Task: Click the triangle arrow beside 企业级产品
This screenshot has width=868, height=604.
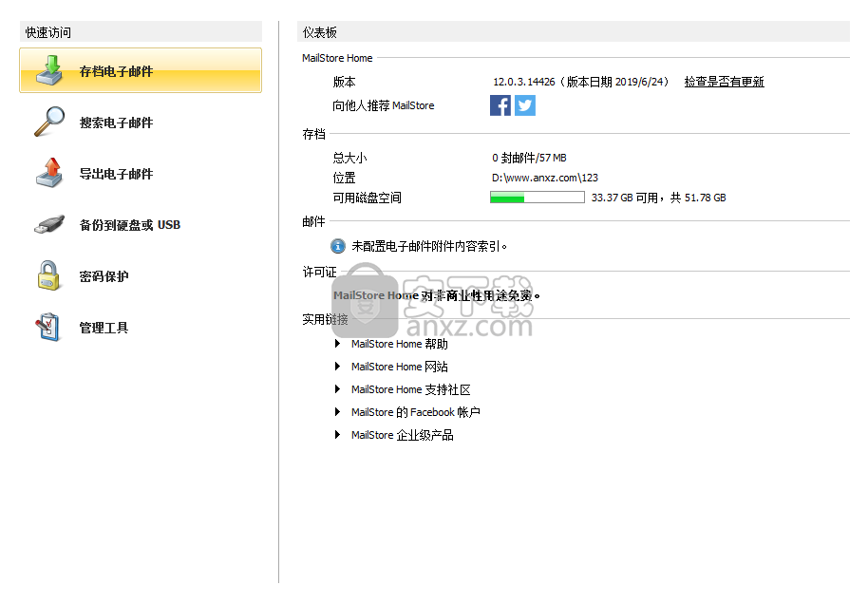Action: click(x=337, y=435)
